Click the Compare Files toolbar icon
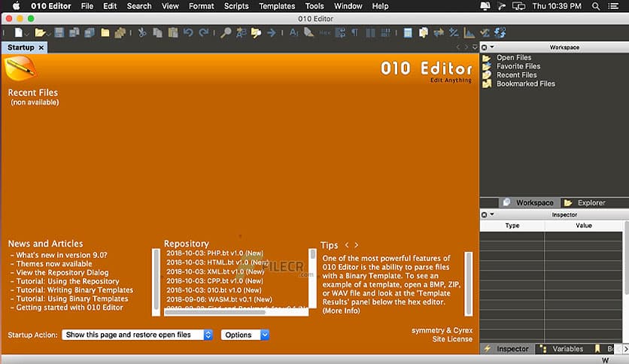 (423, 33)
